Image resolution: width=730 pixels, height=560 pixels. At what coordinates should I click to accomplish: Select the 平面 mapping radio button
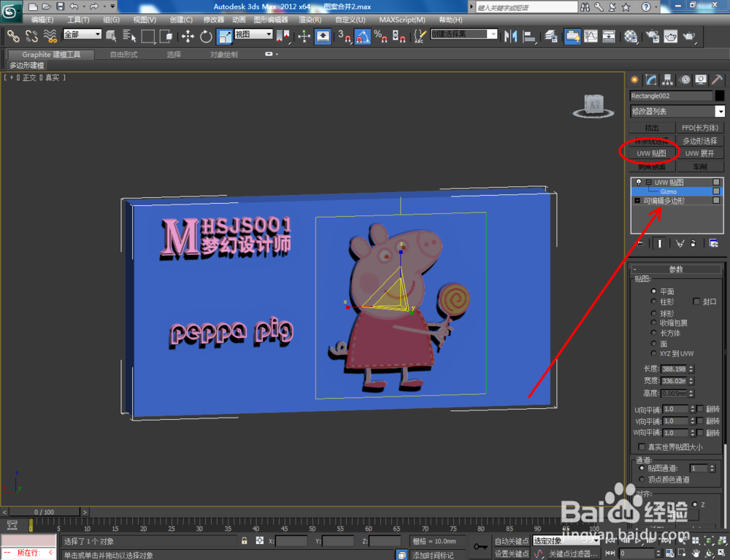coord(653,291)
